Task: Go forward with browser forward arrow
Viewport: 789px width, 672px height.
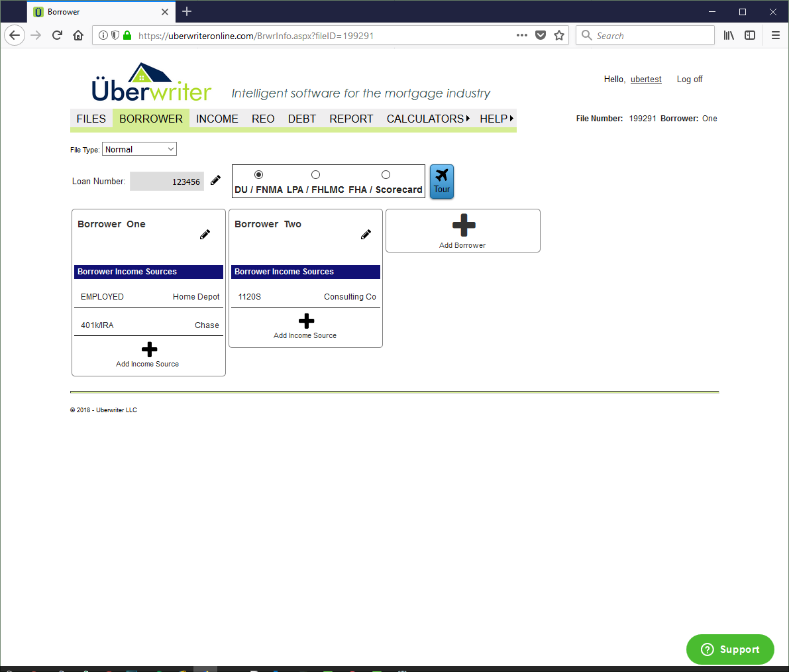Action: click(x=36, y=35)
